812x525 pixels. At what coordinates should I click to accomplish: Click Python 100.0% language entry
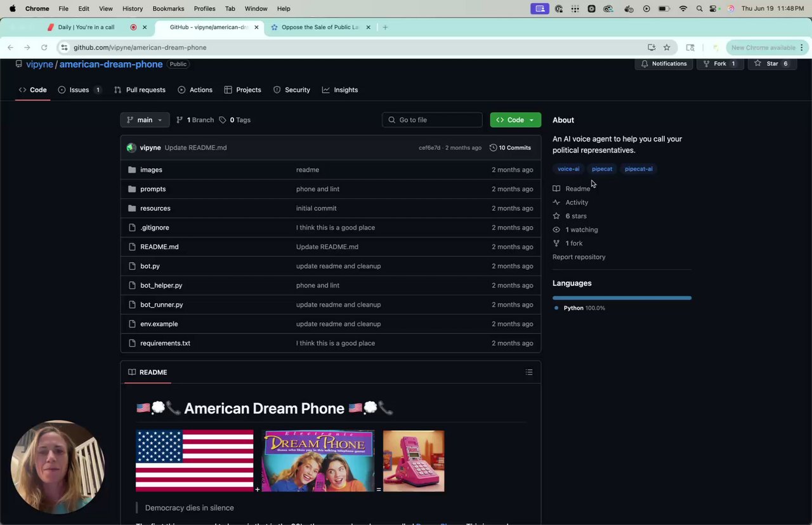[x=584, y=308]
